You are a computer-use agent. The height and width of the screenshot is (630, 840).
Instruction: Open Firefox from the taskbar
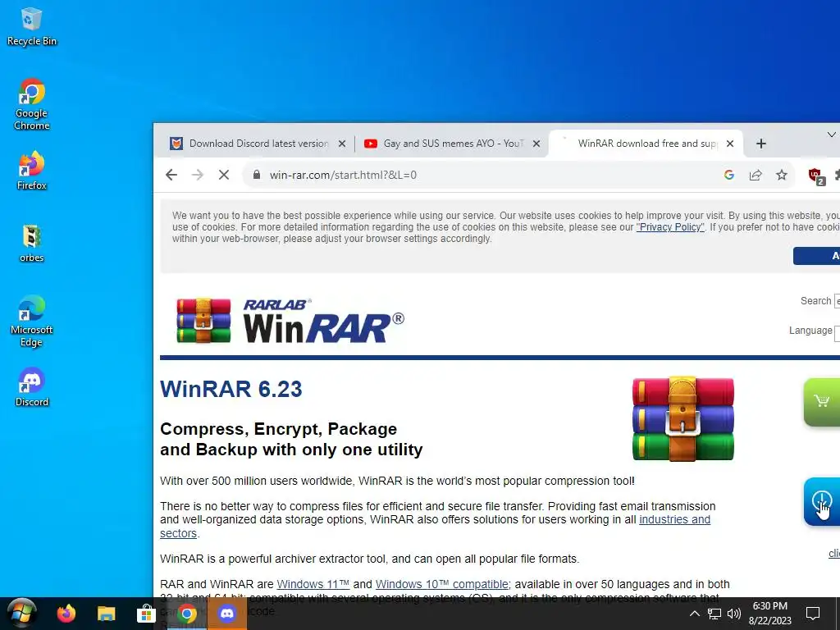[66, 614]
